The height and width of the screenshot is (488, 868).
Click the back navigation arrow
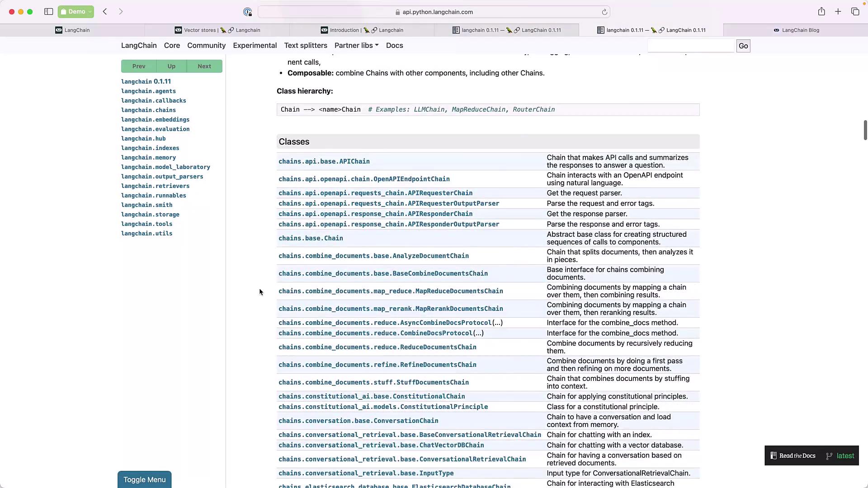(105, 12)
